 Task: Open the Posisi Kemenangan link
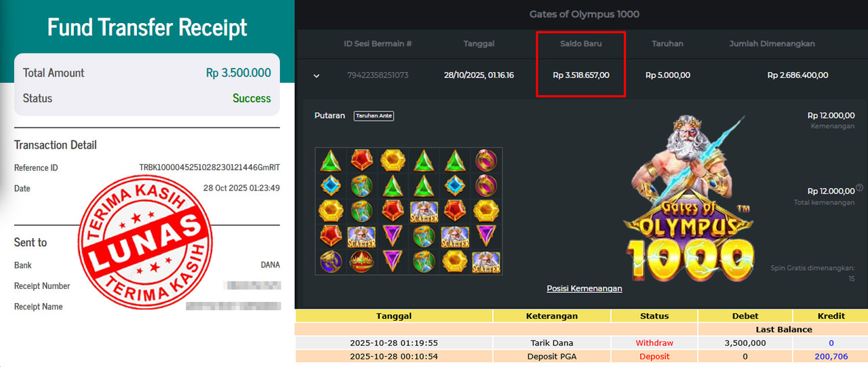(x=585, y=288)
